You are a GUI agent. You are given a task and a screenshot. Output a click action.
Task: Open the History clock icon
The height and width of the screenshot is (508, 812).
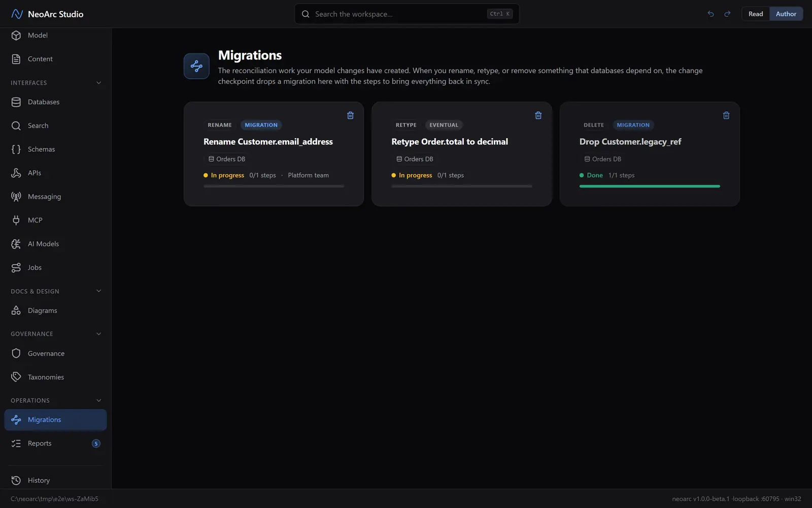(x=16, y=481)
